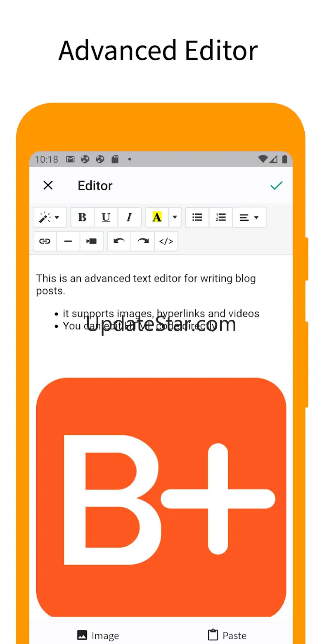Open the text color dropdown arrow

[x=175, y=217]
